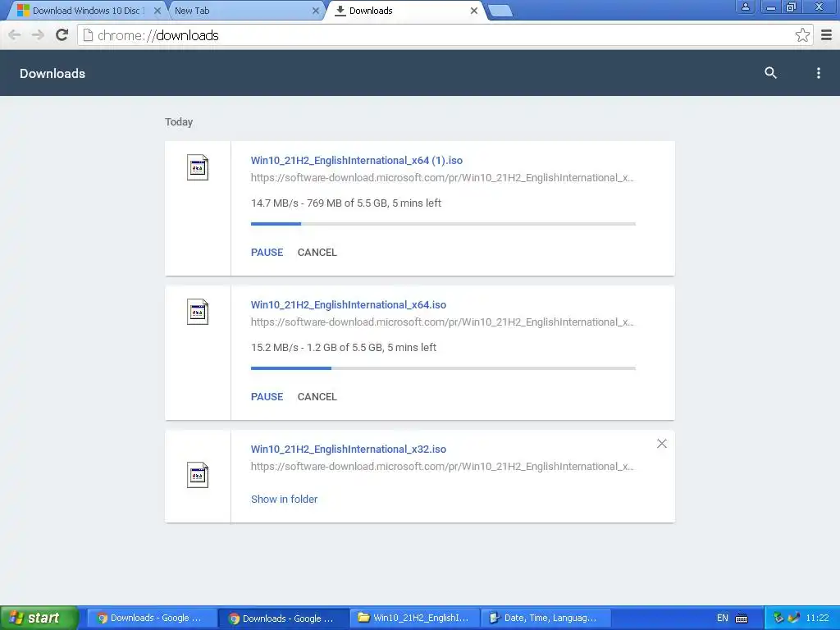Close the Downloads tab
Viewport: 840px width, 630px height.
pos(473,11)
